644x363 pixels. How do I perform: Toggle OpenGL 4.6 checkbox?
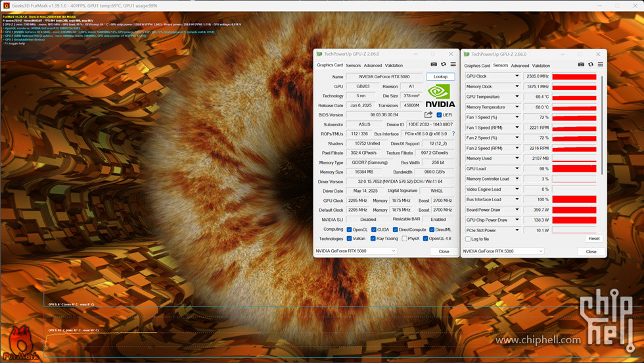pos(426,239)
